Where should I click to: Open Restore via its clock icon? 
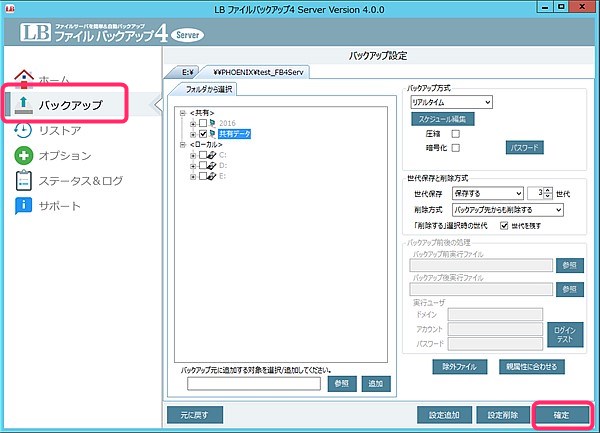[x=23, y=131]
